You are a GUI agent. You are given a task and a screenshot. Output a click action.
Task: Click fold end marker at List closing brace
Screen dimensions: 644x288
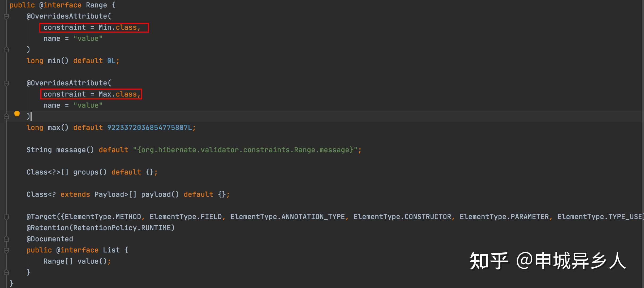coord(7,272)
